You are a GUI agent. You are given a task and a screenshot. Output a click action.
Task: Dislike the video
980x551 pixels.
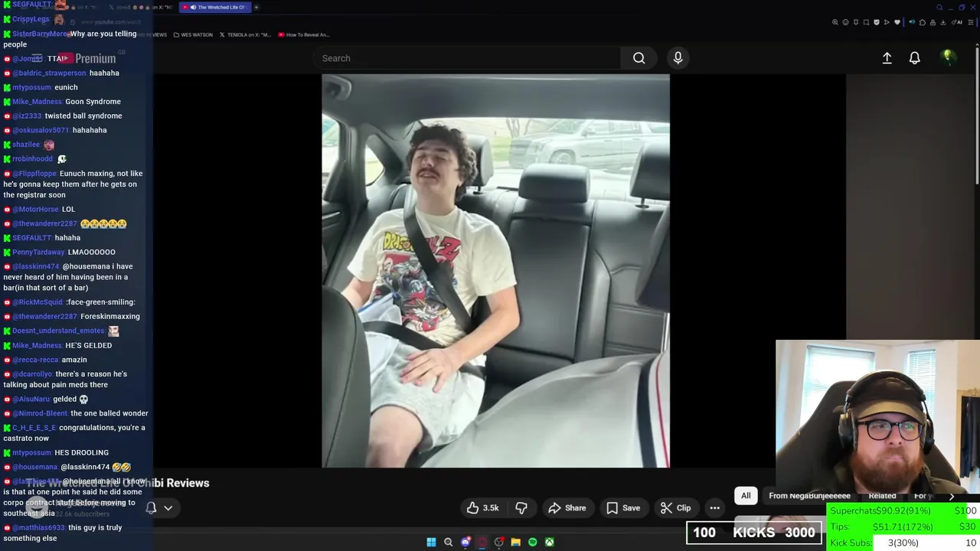(x=521, y=507)
